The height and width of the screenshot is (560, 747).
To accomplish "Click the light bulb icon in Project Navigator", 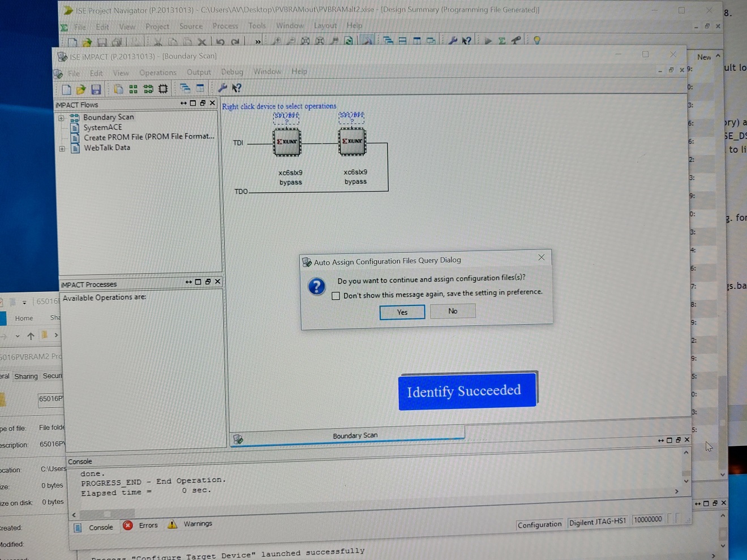I will pos(536,40).
